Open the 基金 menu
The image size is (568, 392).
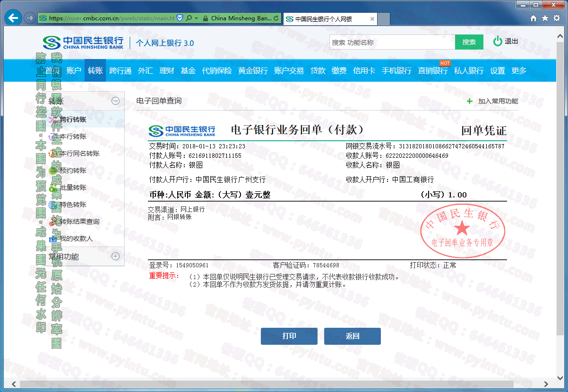coord(188,70)
